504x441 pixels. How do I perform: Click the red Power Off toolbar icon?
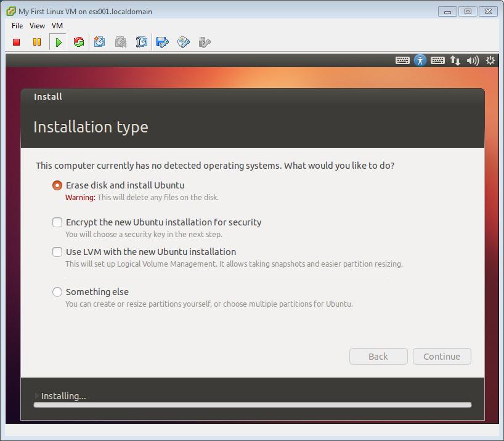pyautogui.click(x=17, y=42)
